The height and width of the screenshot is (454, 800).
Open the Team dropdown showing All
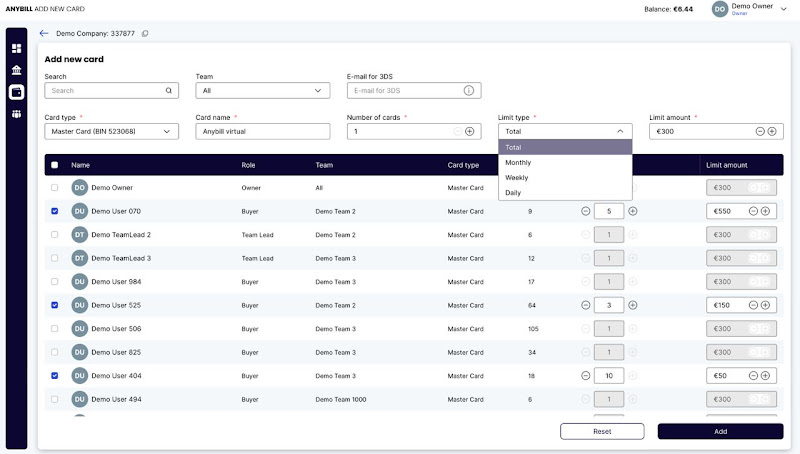[x=263, y=90]
